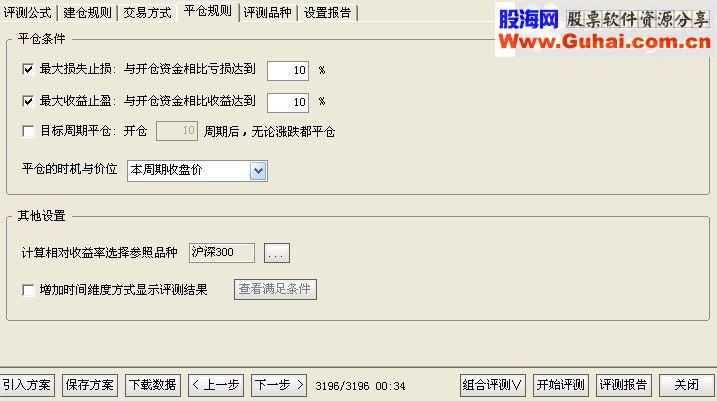
Task: Click the 保存方案 button
Action: pyautogui.click(x=90, y=385)
